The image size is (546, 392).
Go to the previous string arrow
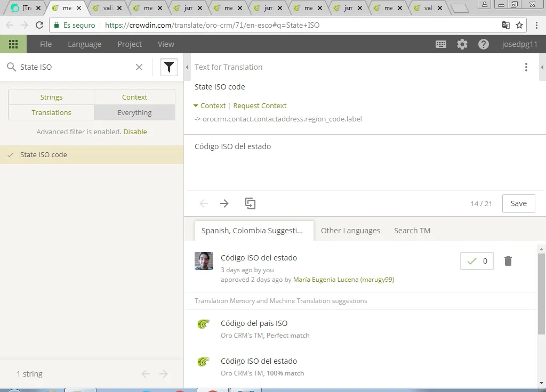204,203
